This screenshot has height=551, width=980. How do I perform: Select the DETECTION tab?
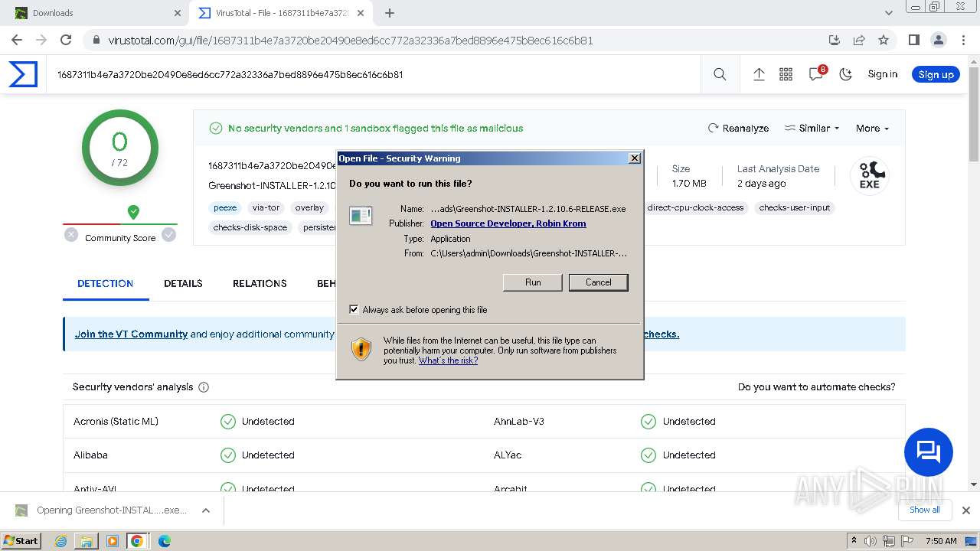pos(106,283)
